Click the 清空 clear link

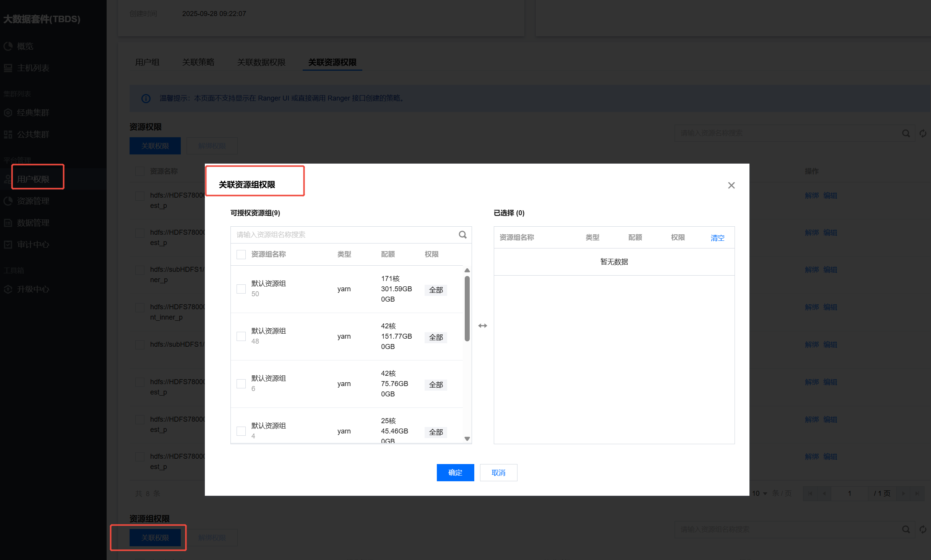(717, 238)
